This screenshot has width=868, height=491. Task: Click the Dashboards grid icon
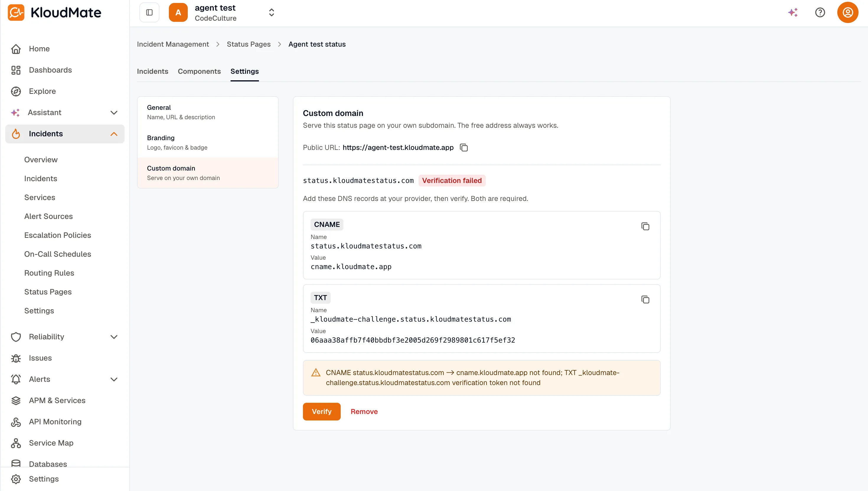click(16, 70)
